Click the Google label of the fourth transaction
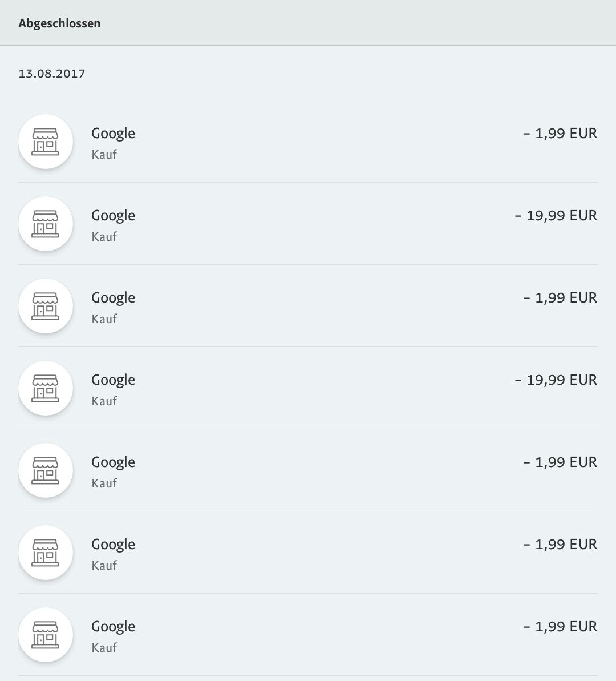 113,380
